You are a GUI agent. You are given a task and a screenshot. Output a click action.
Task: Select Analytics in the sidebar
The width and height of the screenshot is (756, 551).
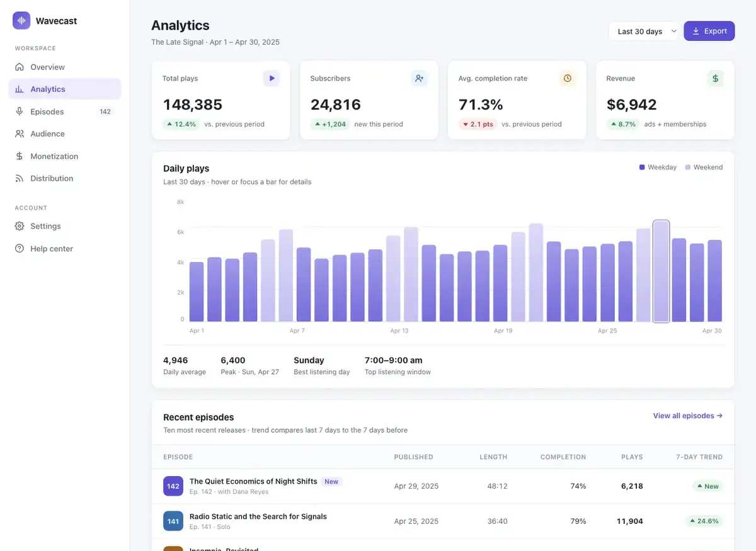coord(65,89)
